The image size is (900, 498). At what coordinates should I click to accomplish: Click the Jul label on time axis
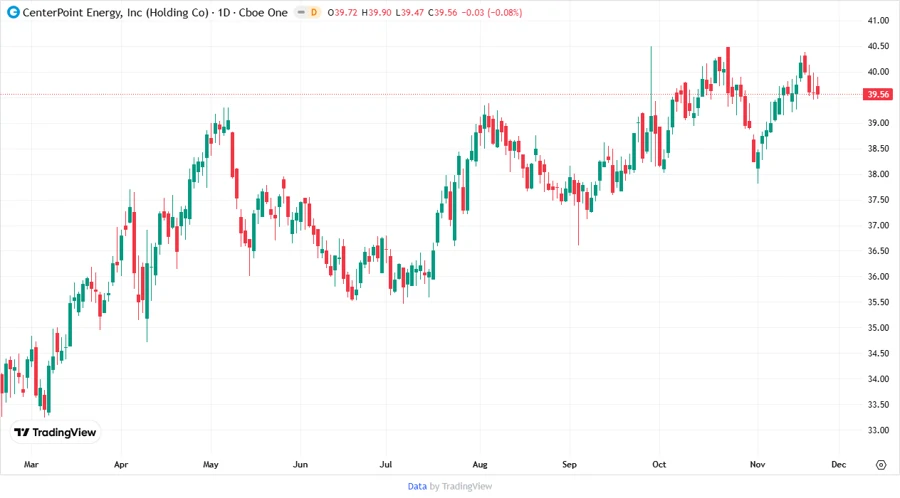pyautogui.click(x=386, y=464)
